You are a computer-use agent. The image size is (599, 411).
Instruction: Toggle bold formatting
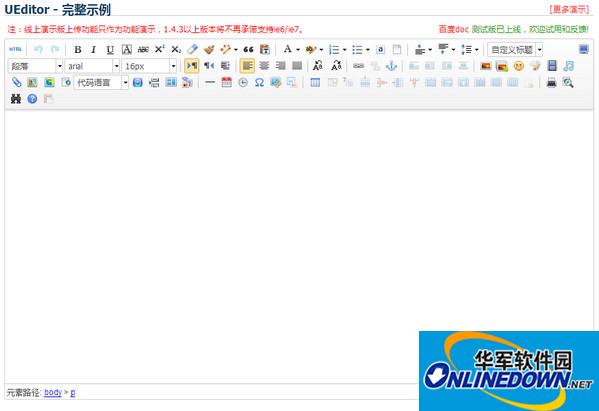tap(78, 49)
